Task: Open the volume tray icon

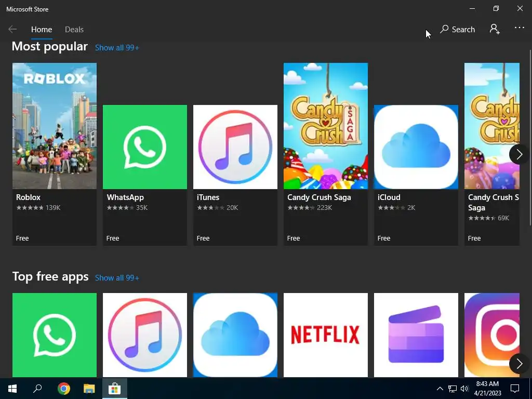Action: tap(464, 389)
